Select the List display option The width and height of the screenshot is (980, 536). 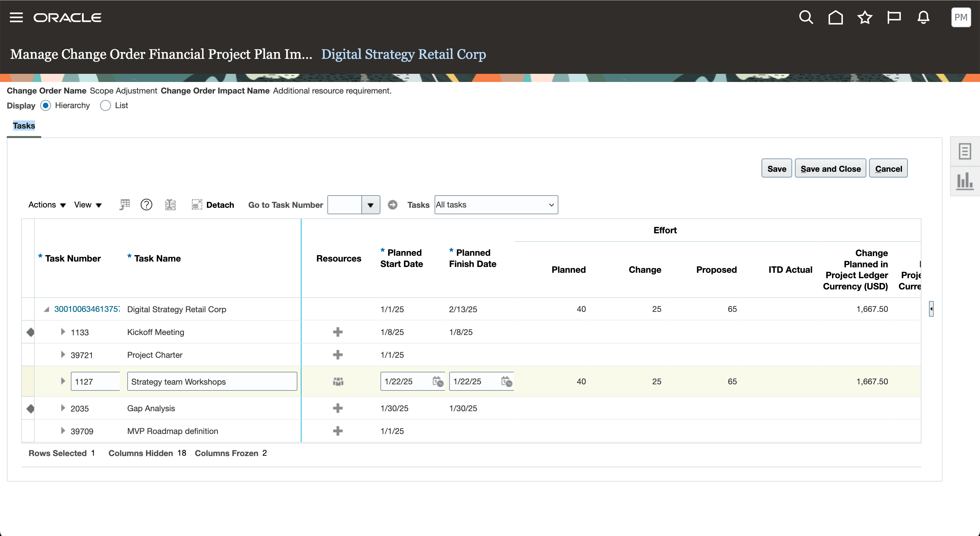105,105
